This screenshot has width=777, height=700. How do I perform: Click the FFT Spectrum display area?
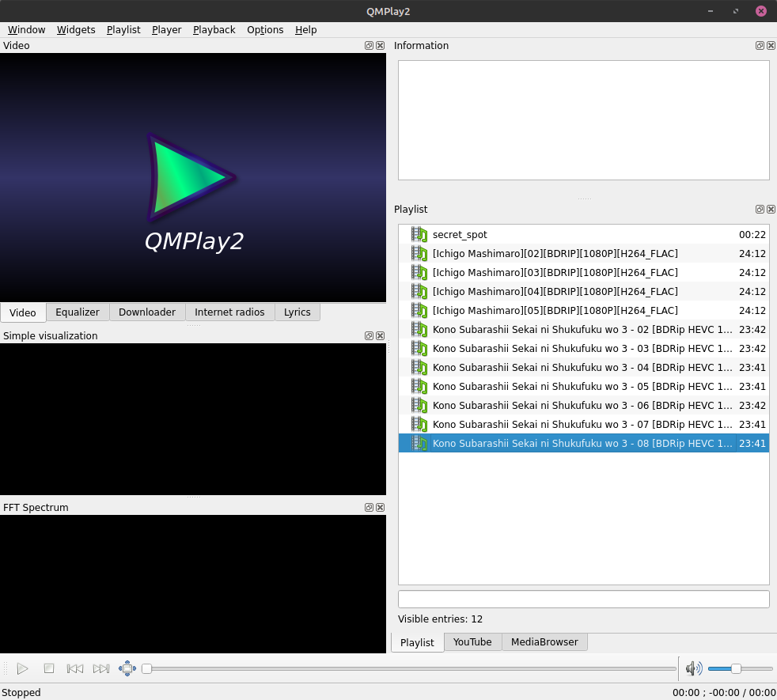tap(193, 584)
